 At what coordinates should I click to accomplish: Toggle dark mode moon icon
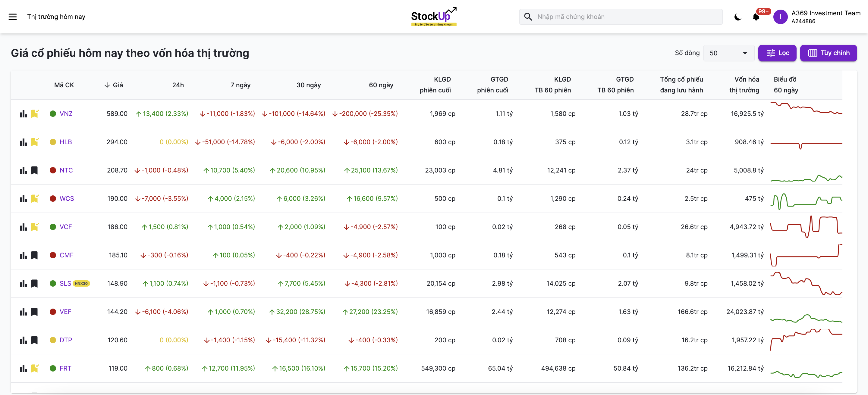[737, 17]
